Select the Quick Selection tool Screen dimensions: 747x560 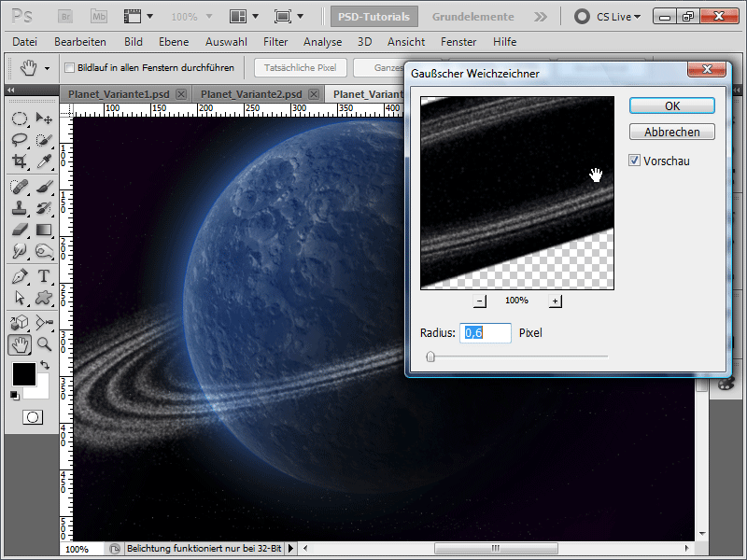44,140
